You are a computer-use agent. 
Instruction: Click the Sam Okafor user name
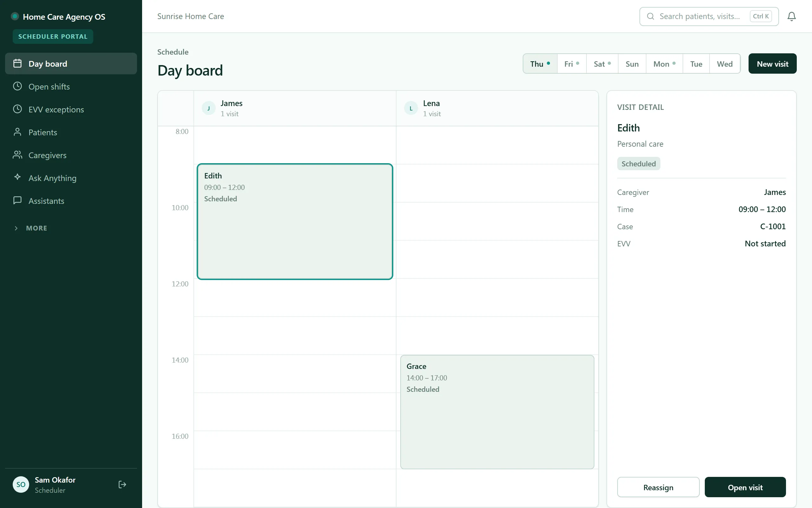(x=55, y=480)
